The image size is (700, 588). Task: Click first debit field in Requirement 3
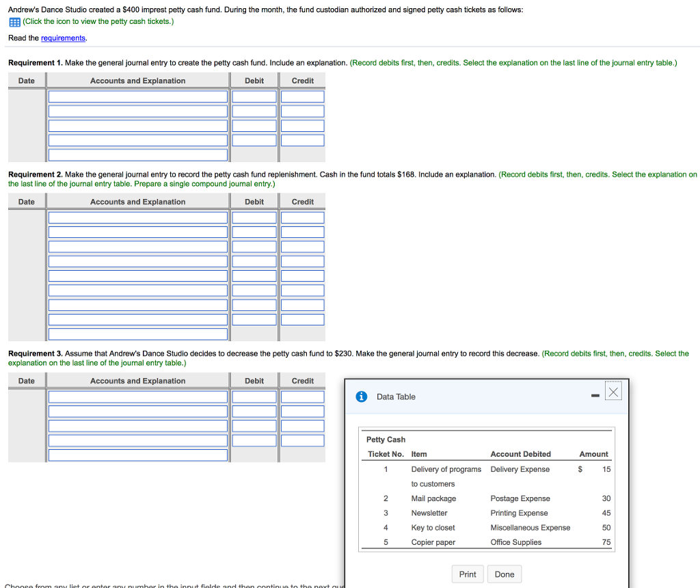[254, 397]
